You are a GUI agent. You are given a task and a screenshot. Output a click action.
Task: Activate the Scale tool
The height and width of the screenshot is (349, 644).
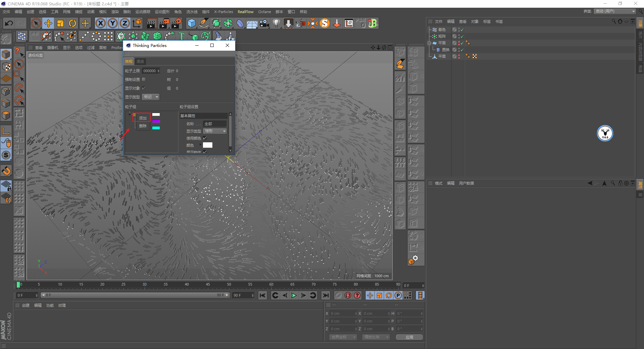click(x=60, y=23)
